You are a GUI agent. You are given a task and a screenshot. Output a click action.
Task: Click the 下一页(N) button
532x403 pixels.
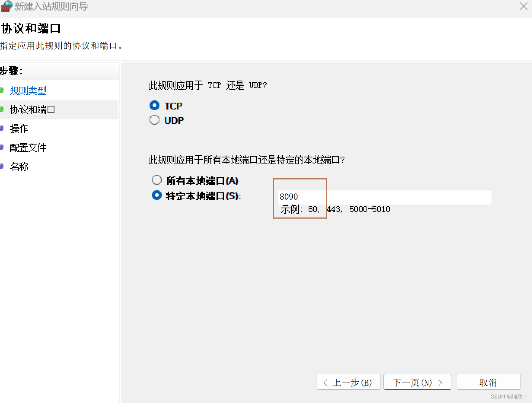tap(417, 382)
